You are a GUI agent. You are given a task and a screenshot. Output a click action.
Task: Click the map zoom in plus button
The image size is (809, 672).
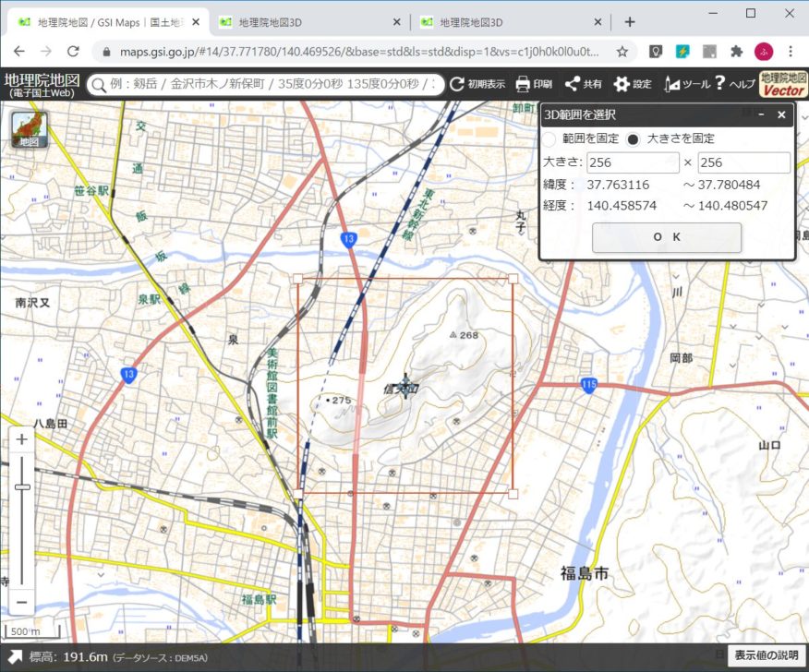click(22, 440)
